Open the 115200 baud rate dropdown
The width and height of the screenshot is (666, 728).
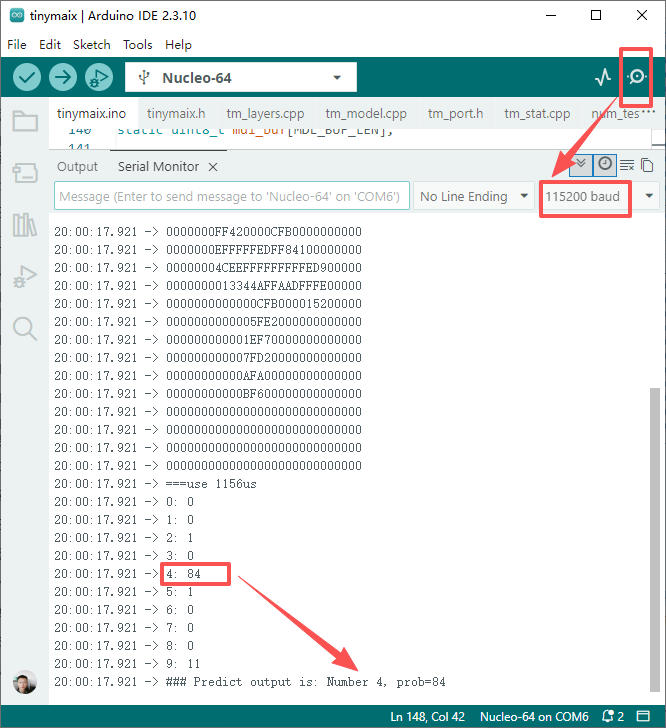pos(599,196)
